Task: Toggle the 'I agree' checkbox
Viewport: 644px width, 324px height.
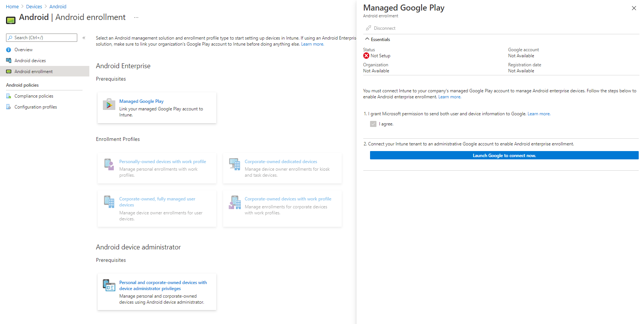Action: click(373, 124)
